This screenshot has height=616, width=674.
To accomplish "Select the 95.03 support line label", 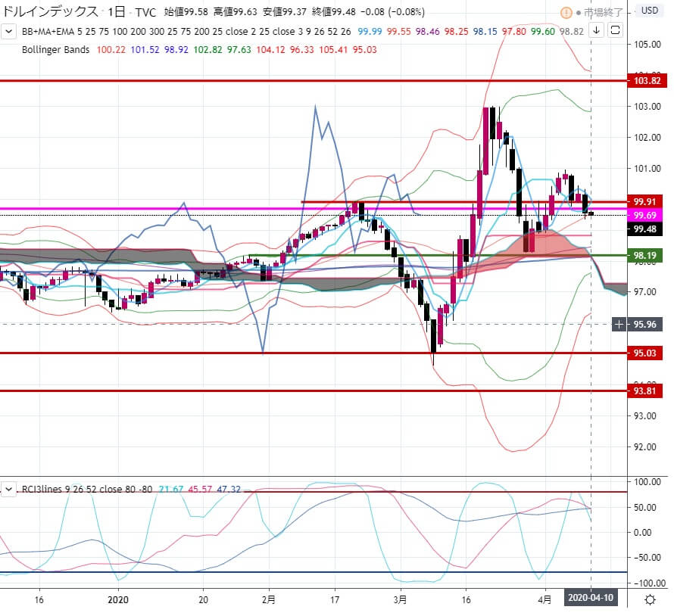I will (644, 353).
